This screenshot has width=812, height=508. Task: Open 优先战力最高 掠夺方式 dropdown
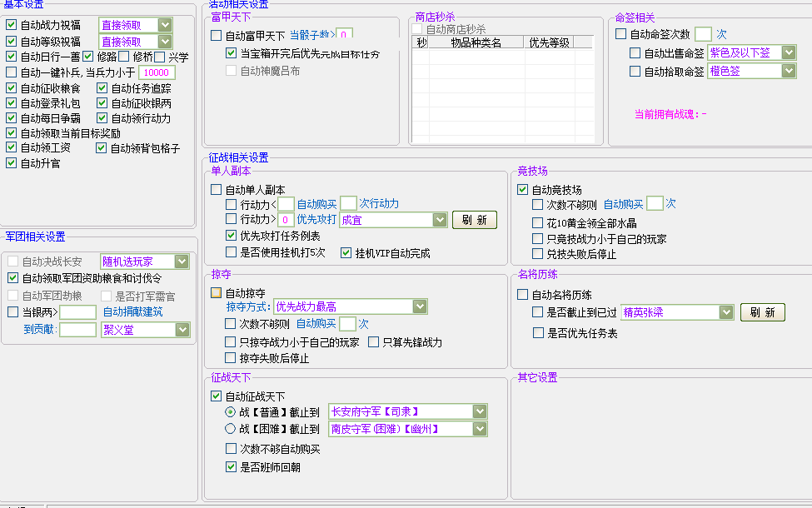coord(420,306)
